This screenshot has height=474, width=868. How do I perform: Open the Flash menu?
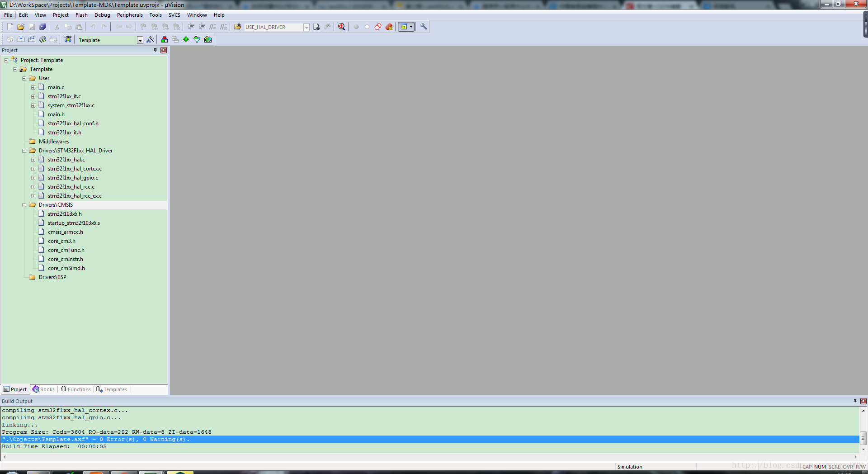pos(81,15)
